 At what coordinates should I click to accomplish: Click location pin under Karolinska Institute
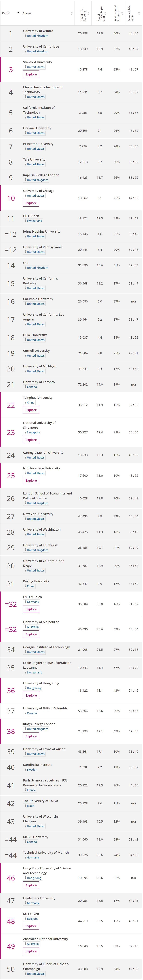(x=25, y=770)
